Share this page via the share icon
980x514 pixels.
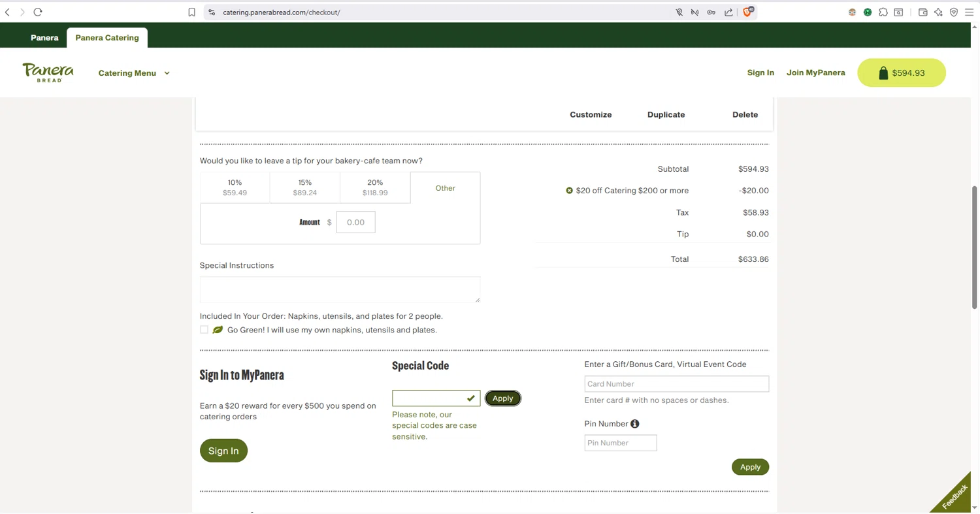[x=728, y=12]
